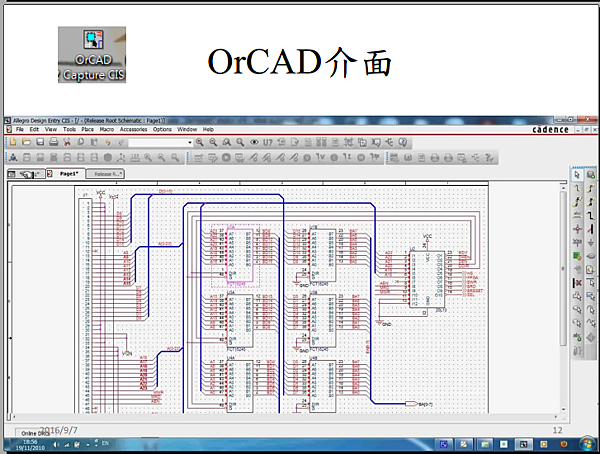Open the View menu

pyautogui.click(x=51, y=129)
